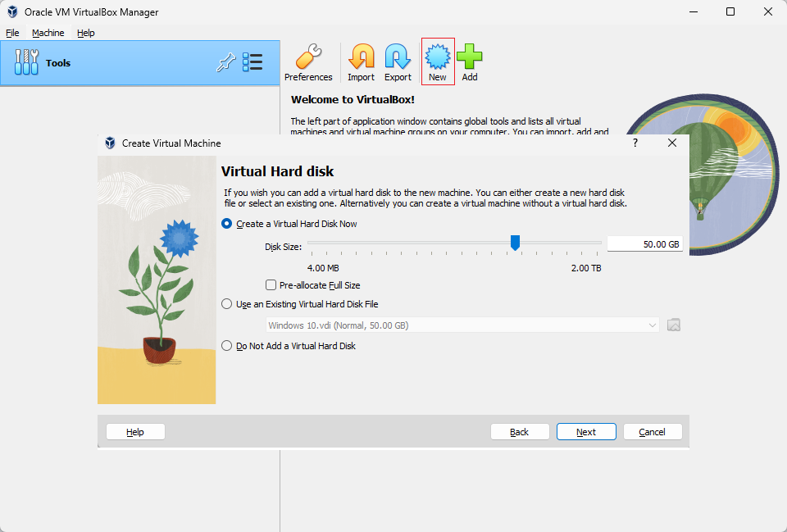This screenshot has height=532, width=787.
Task: Expand the Windows 10.vdi disk dropdown
Action: pos(462,325)
